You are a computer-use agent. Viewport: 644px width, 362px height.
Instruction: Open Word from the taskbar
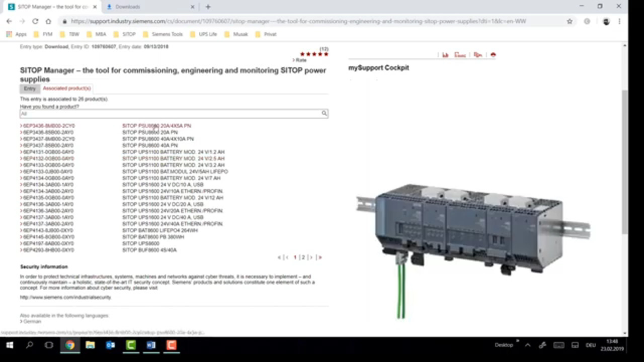tap(151, 345)
